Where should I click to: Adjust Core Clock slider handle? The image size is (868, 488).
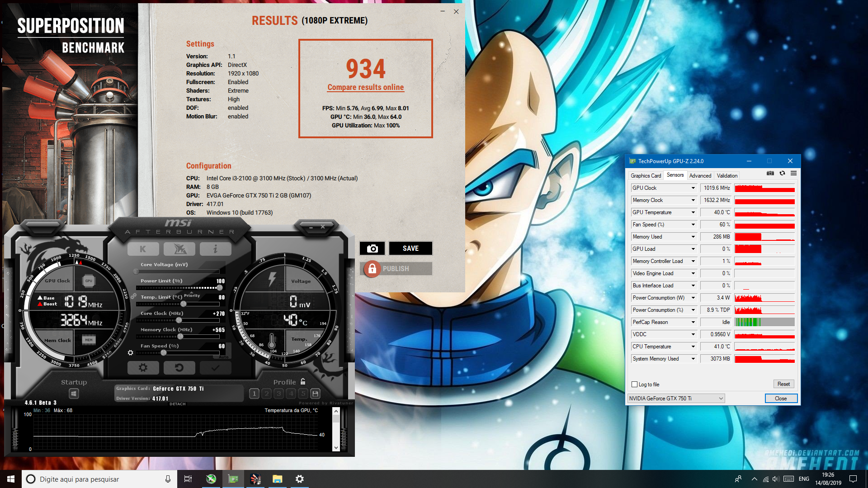(179, 320)
